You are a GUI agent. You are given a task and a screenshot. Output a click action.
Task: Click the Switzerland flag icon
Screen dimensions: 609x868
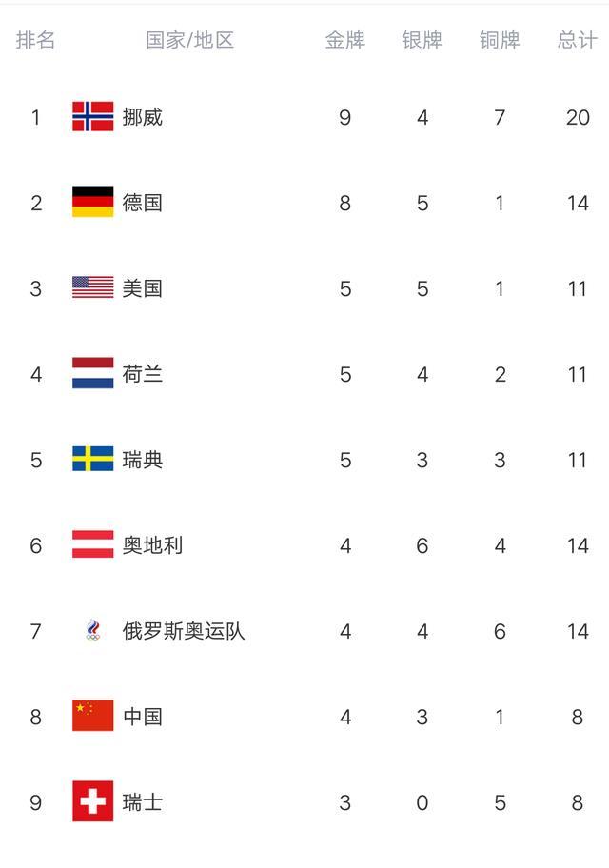click(x=92, y=801)
